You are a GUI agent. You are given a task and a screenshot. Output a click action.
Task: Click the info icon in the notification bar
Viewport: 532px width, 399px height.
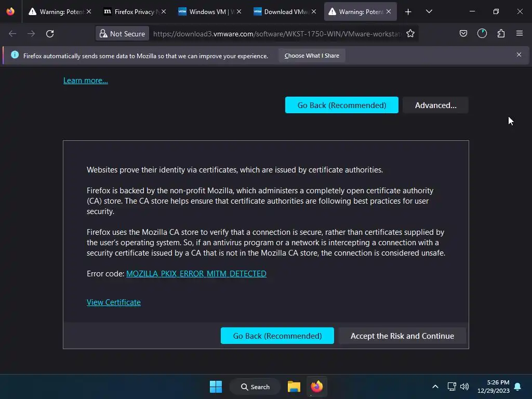15,55
